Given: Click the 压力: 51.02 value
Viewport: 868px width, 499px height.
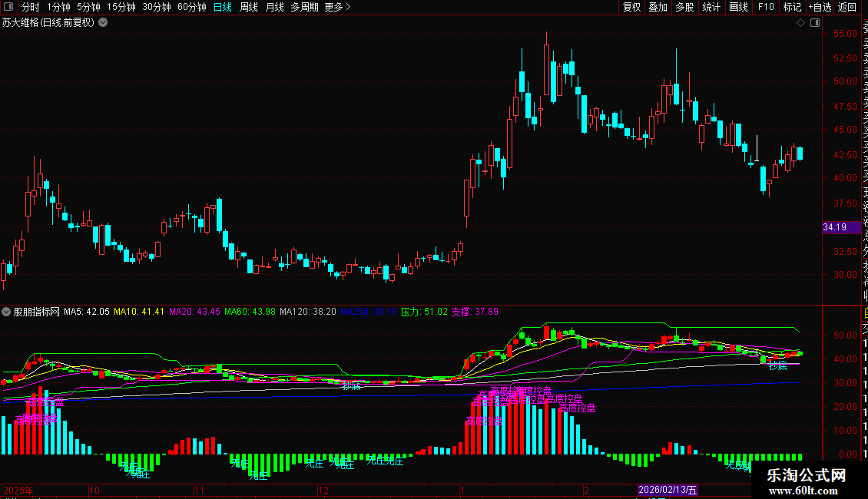Looking at the screenshot, I should tap(424, 312).
